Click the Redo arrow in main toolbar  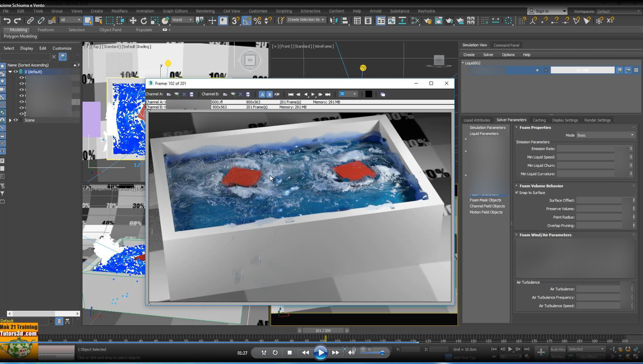click(17, 21)
